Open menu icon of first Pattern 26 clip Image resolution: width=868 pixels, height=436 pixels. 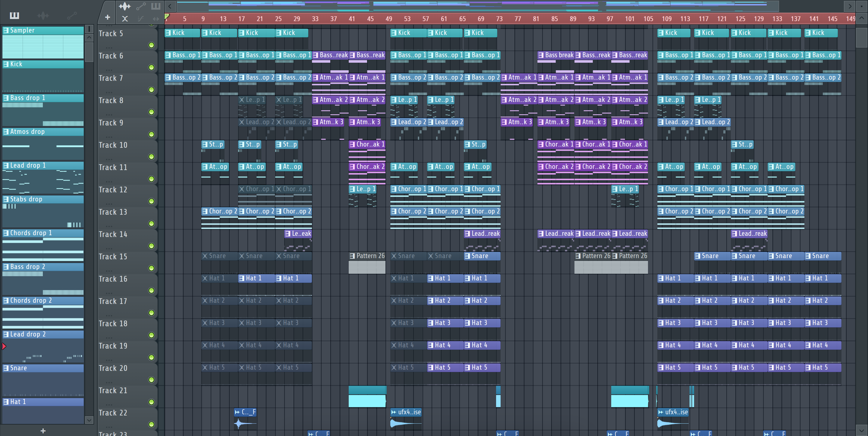pyautogui.click(x=352, y=256)
